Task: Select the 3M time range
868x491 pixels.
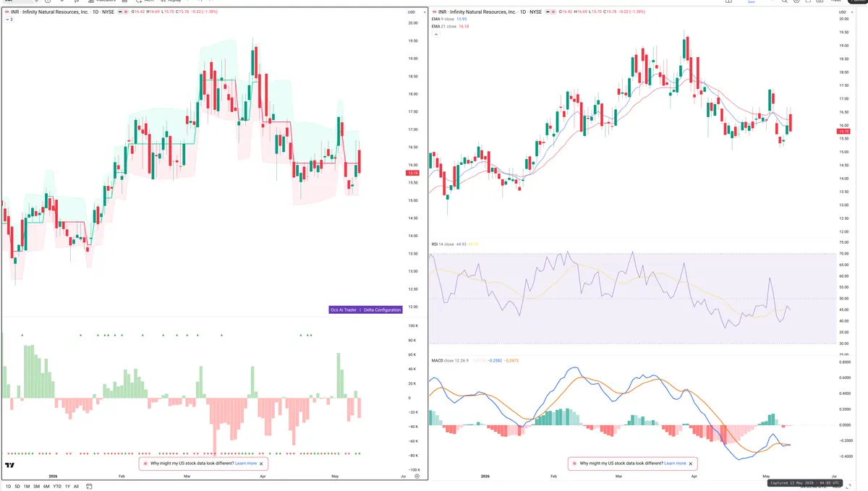Action: coord(36,486)
